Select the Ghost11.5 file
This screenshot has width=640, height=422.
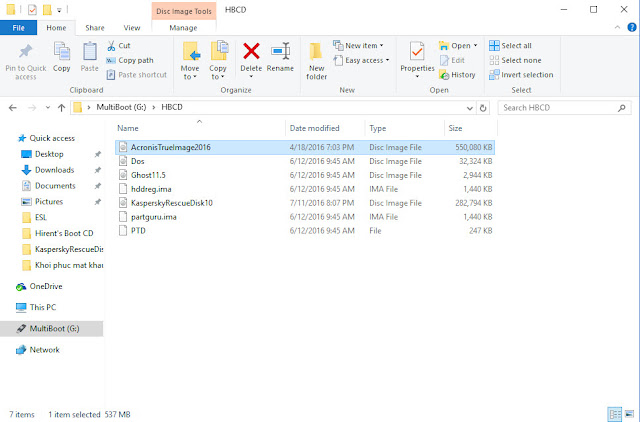pos(305,175)
